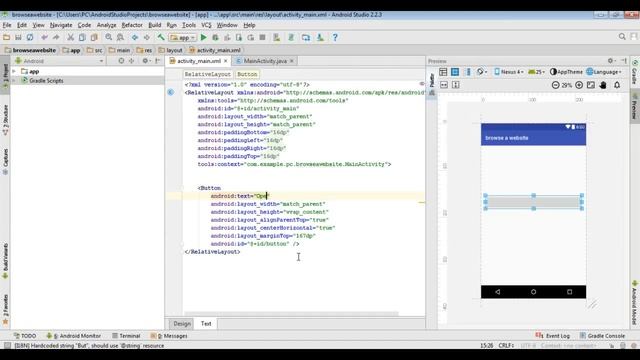Toggle expand horizontally icon in Preview
The image size is (640, 360).
point(444,85)
